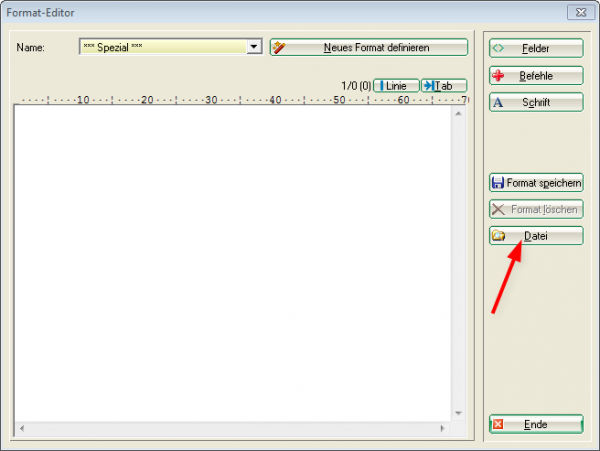Click the ruler at position 30
Image resolution: width=600 pixels, height=451 pixels.
[x=211, y=100]
